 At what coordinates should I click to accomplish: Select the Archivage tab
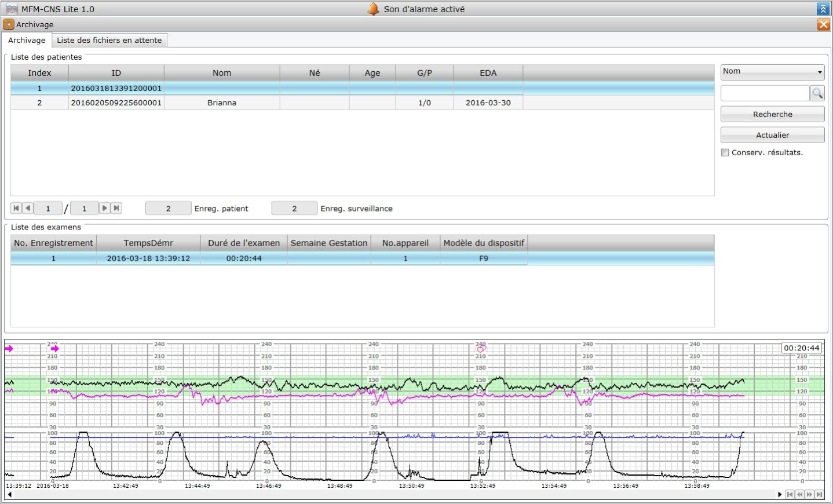point(27,40)
